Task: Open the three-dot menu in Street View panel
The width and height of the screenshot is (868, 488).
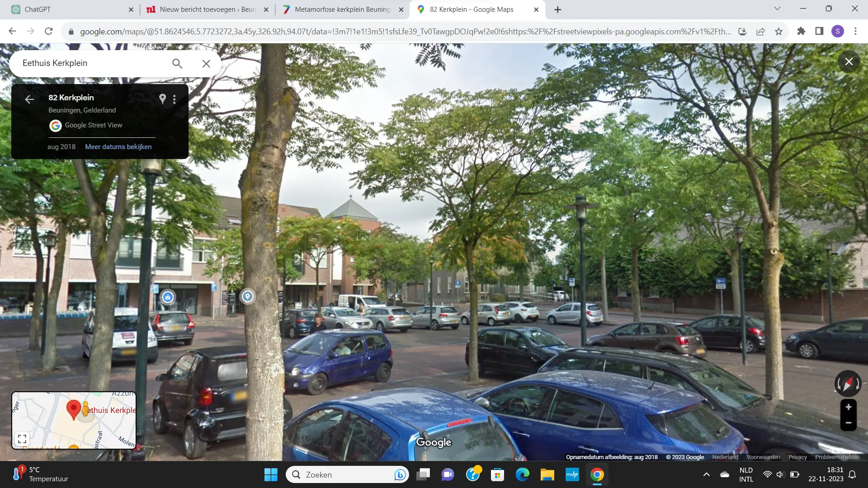Action: tap(175, 99)
